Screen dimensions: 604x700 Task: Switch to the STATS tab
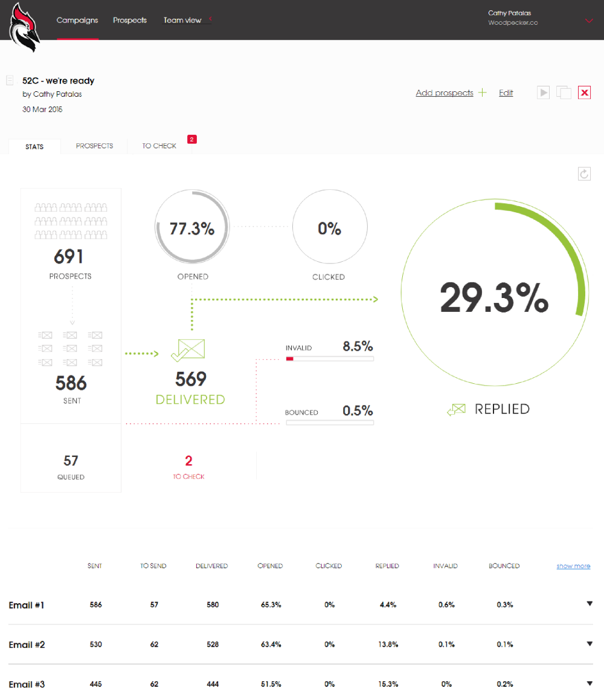(x=34, y=146)
